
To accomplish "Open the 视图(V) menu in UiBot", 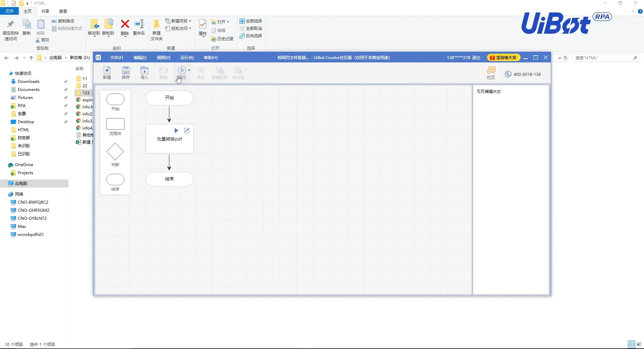I will pos(164,58).
